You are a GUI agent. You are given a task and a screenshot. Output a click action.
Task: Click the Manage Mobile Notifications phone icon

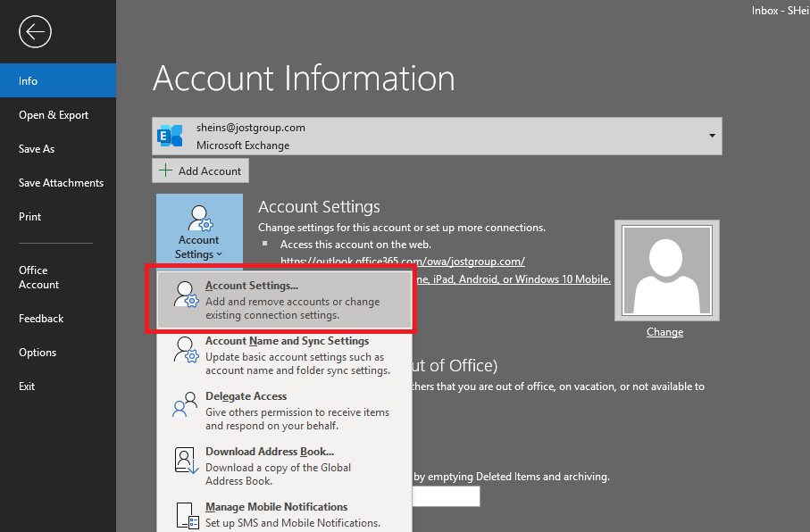(x=187, y=515)
